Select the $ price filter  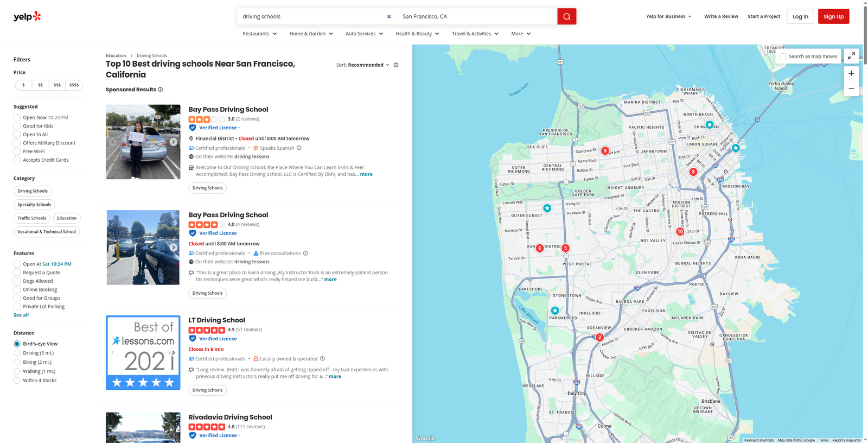pos(23,85)
